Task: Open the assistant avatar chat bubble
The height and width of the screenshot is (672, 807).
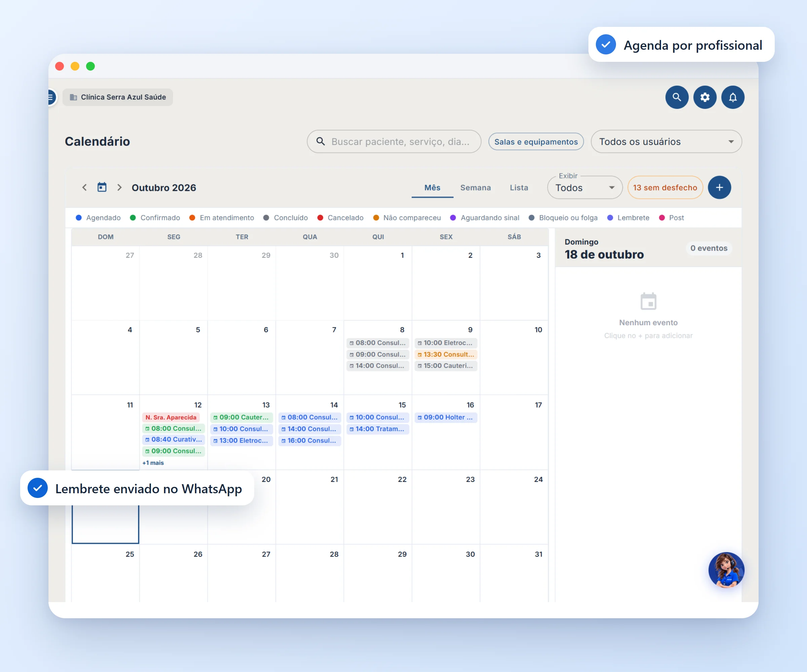Action: (x=726, y=570)
